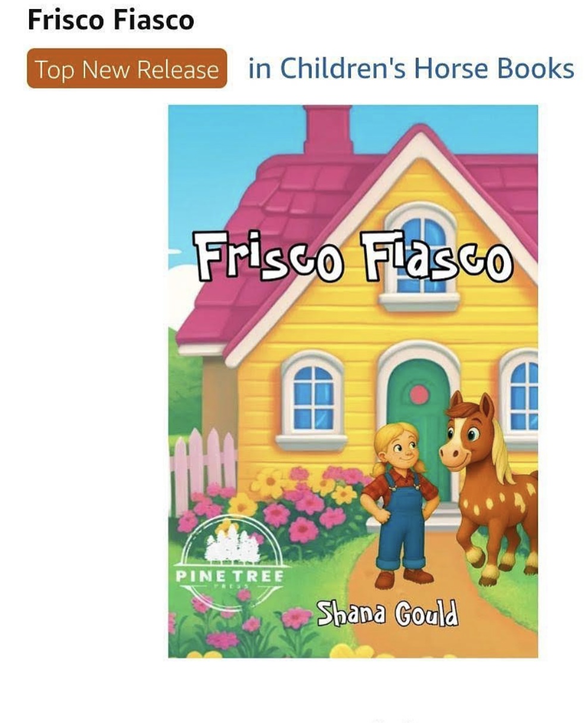This screenshot has height=723, width=588.
Task: Open the Children's Horse Books category link
Action: click(411, 69)
